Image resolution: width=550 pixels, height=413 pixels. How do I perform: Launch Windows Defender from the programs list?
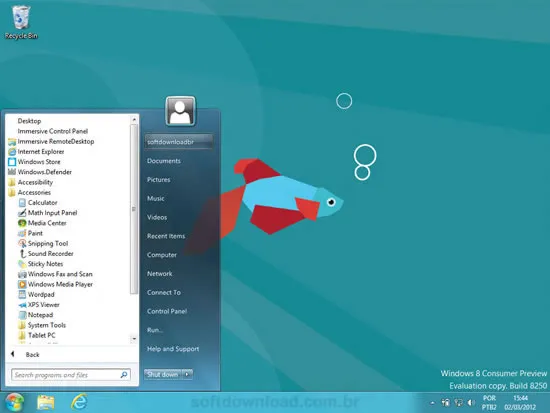point(40,172)
